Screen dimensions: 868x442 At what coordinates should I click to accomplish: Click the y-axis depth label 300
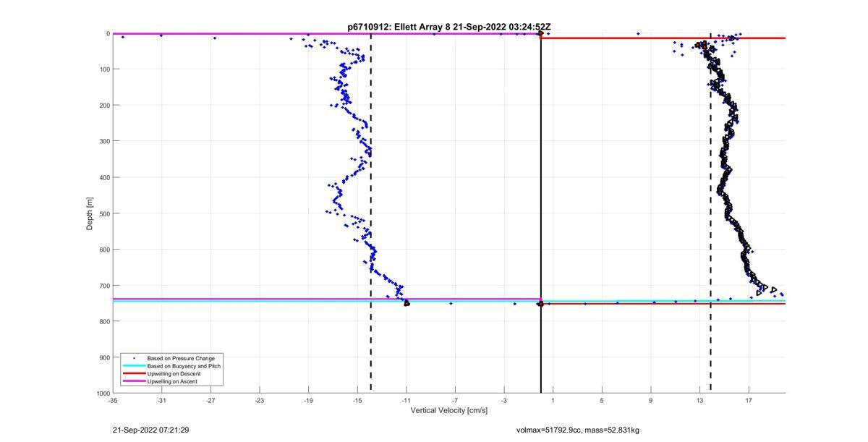pos(104,141)
